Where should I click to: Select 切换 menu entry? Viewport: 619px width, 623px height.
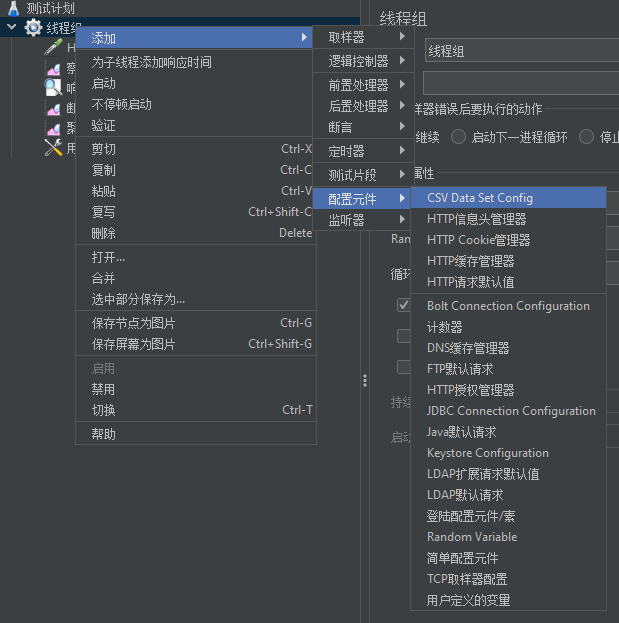click(x=195, y=410)
